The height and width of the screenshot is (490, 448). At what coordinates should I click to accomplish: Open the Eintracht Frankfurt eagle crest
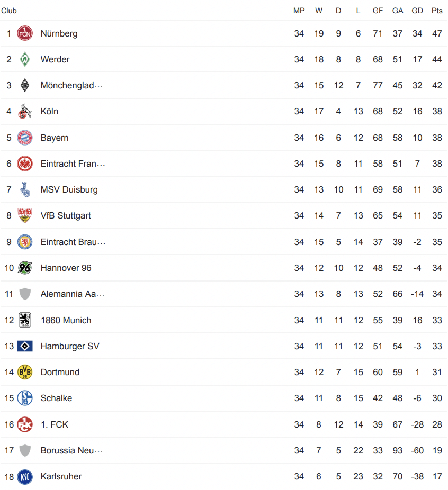(x=25, y=164)
